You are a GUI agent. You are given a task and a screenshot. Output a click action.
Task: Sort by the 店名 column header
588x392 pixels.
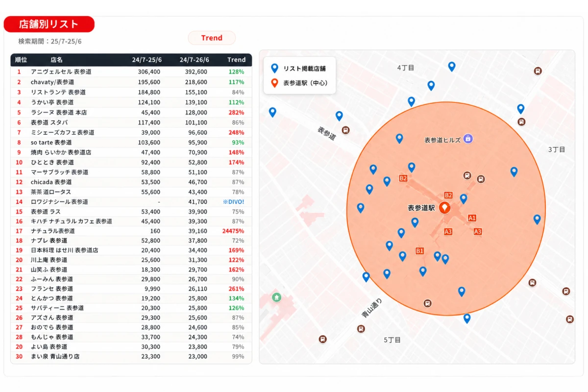(x=56, y=60)
